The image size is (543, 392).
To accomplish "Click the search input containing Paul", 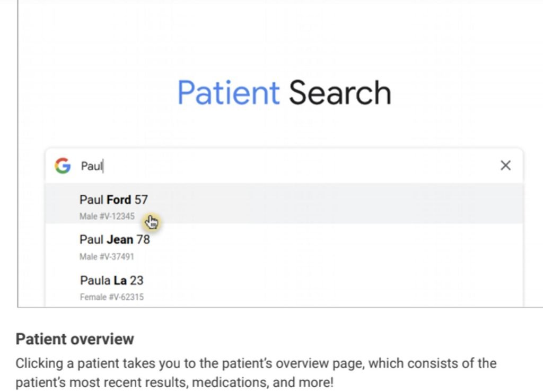I will [x=212, y=165].
